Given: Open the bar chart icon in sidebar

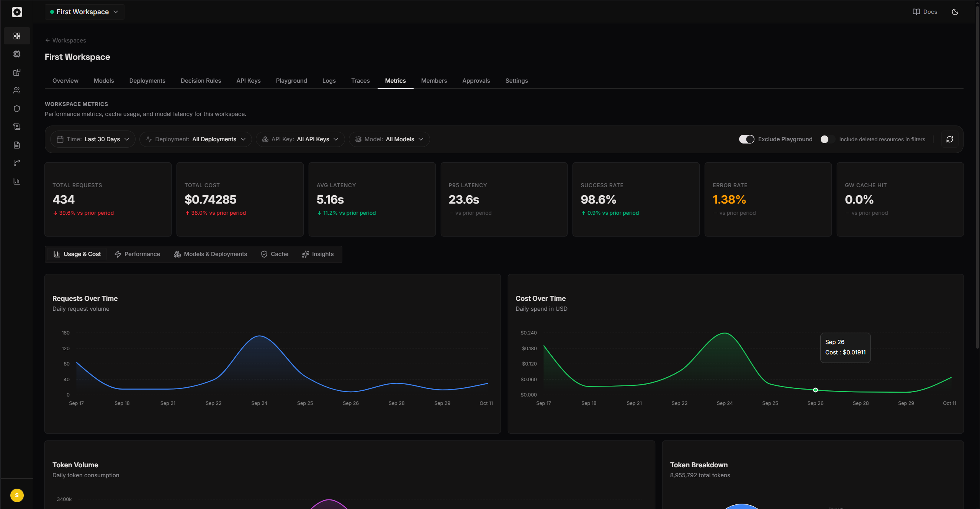Looking at the screenshot, I should [x=17, y=181].
